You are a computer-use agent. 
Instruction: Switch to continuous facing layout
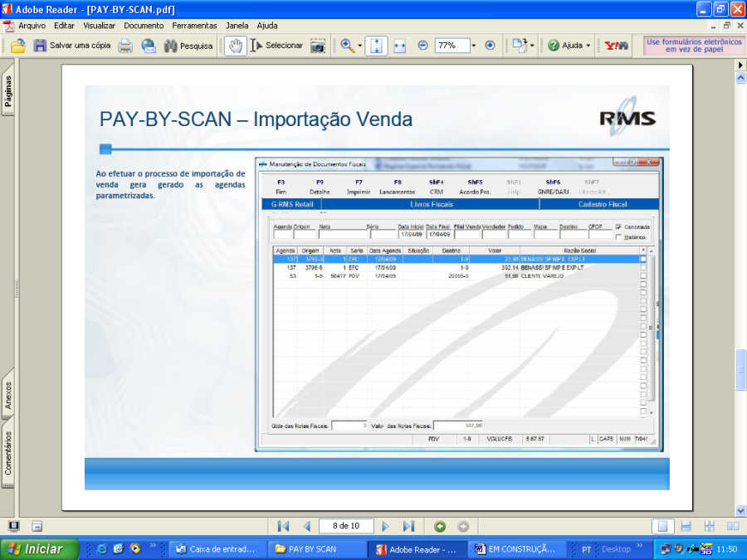[x=710, y=526]
